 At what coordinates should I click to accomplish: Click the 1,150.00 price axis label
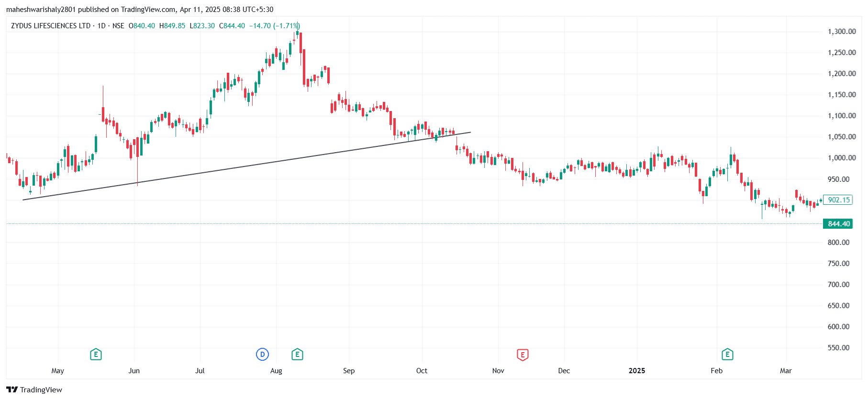tap(842, 95)
